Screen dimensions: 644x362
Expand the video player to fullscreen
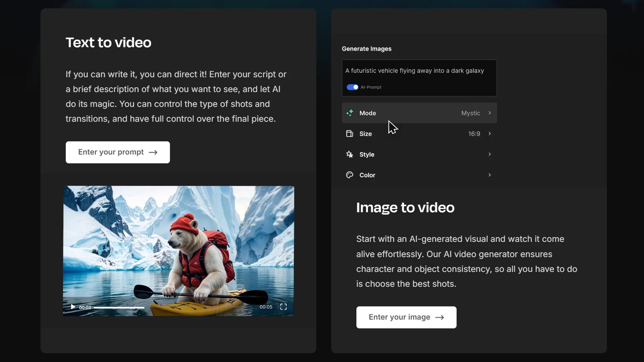(x=283, y=306)
